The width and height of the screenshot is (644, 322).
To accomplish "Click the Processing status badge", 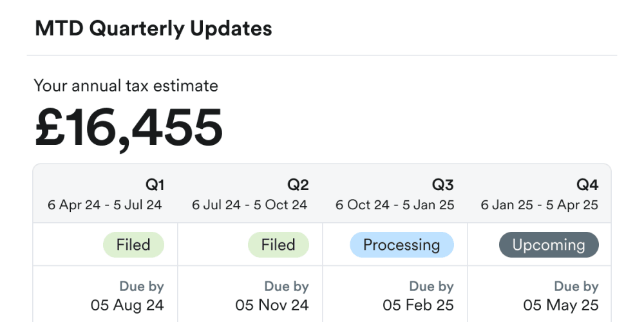I will 402,245.
